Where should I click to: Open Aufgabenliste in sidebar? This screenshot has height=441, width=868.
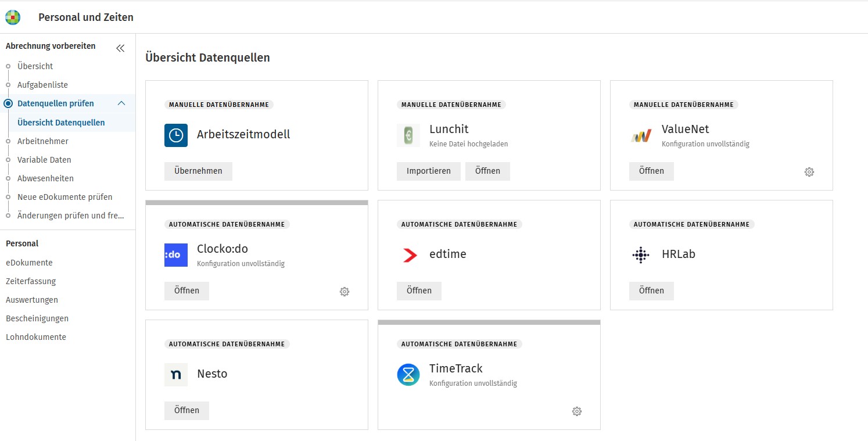pos(42,85)
